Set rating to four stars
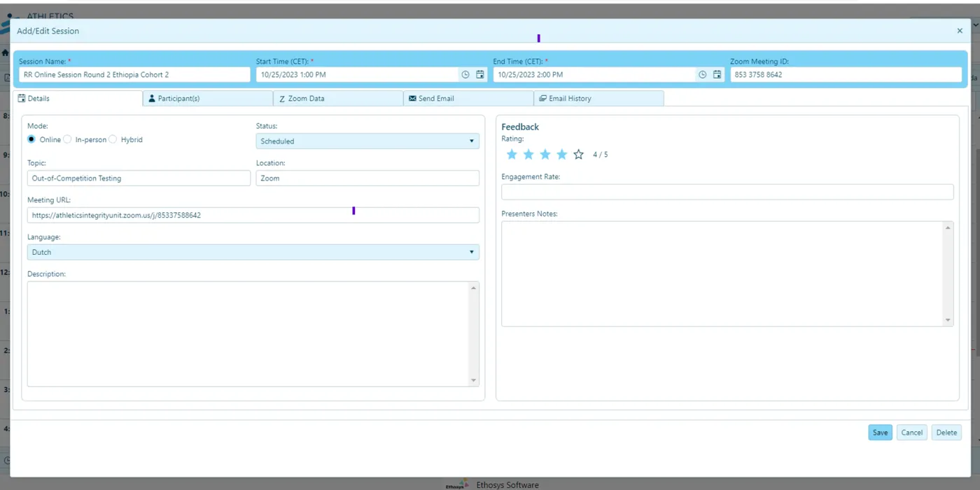This screenshot has height=490, width=980. [562, 154]
